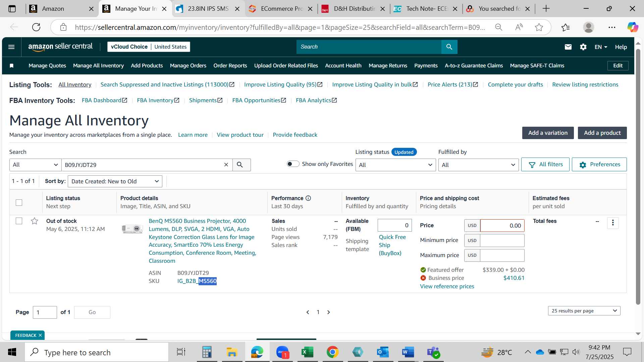Open the settings gear icon

click(x=583, y=47)
